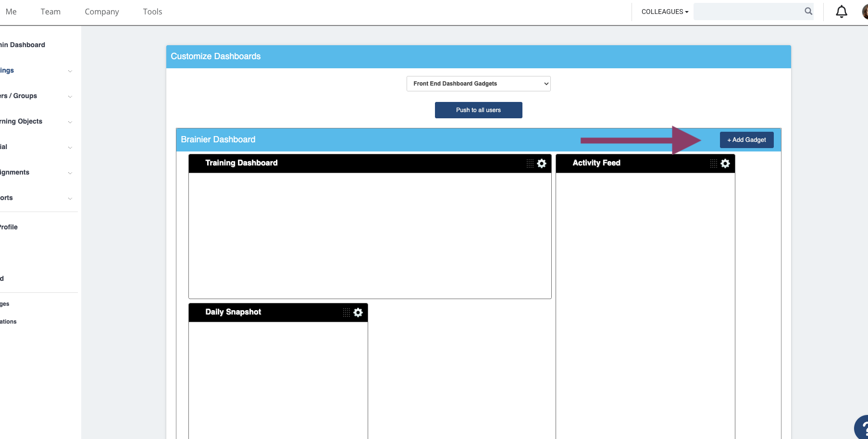
Task: Open the Me menu
Action: 11,12
